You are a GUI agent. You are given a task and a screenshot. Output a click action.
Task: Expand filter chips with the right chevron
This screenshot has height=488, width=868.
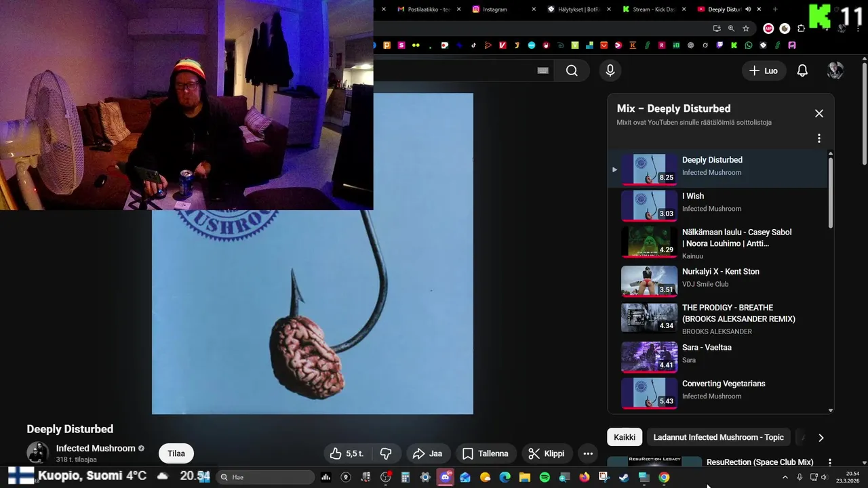pyautogui.click(x=821, y=438)
